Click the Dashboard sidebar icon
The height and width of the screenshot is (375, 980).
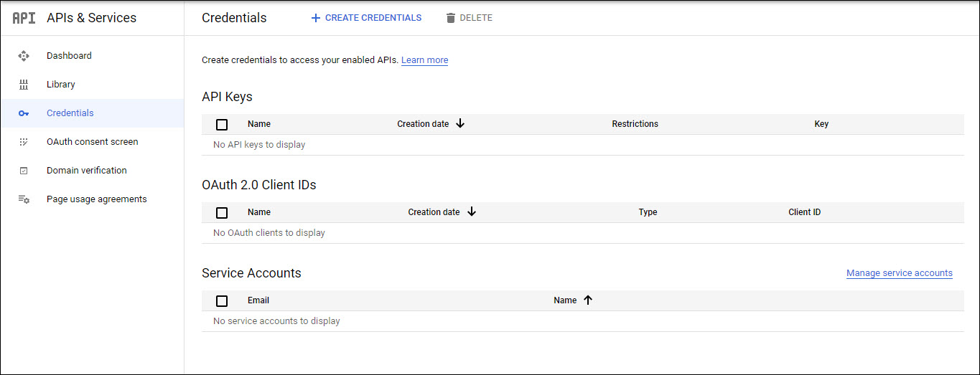click(24, 56)
